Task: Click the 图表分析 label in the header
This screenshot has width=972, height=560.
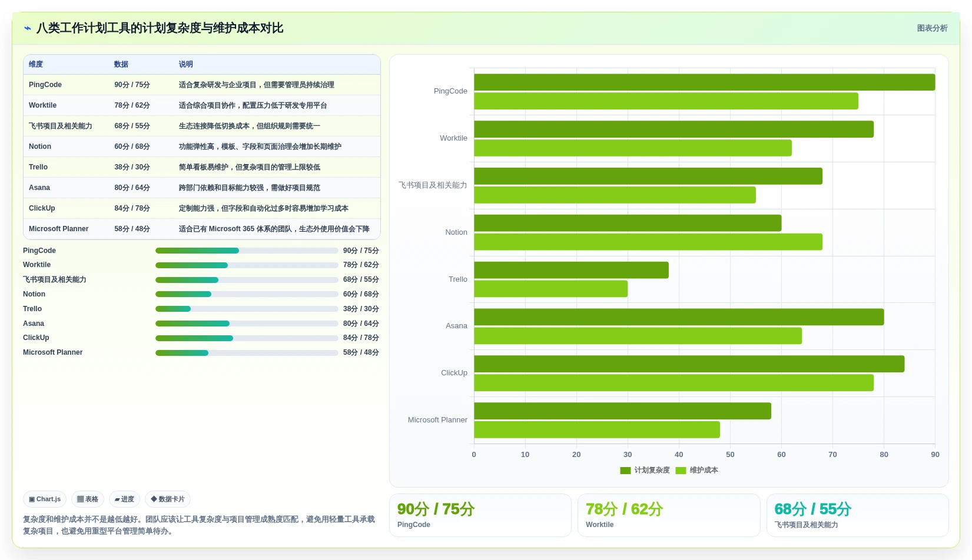Action: coord(932,28)
